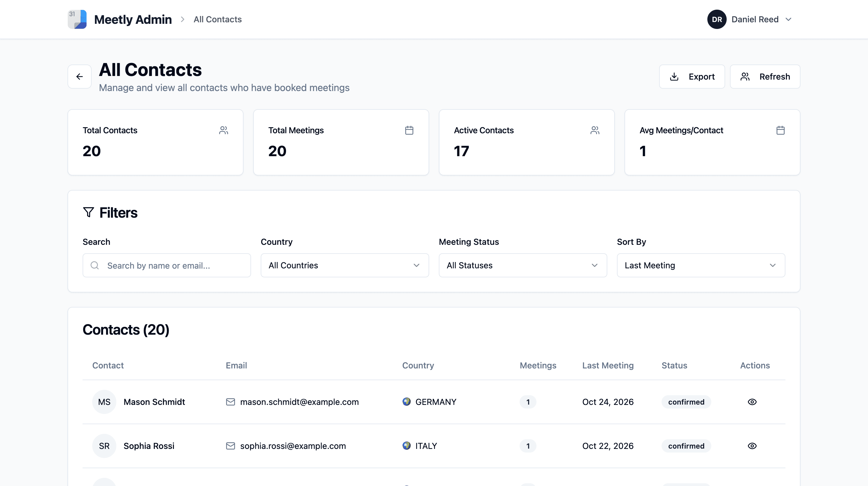Click the globe icon next to GERMANY

tap(407, 402)
